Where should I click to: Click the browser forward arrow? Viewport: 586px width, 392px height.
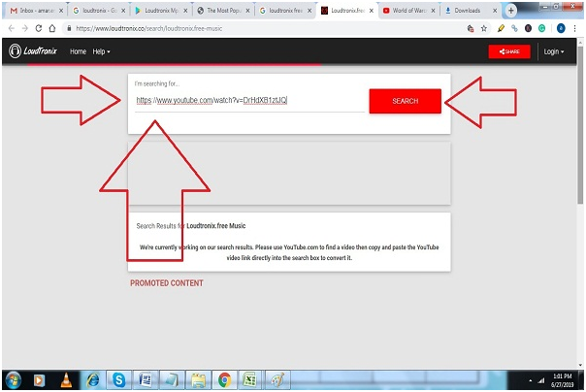pos(24,28)
